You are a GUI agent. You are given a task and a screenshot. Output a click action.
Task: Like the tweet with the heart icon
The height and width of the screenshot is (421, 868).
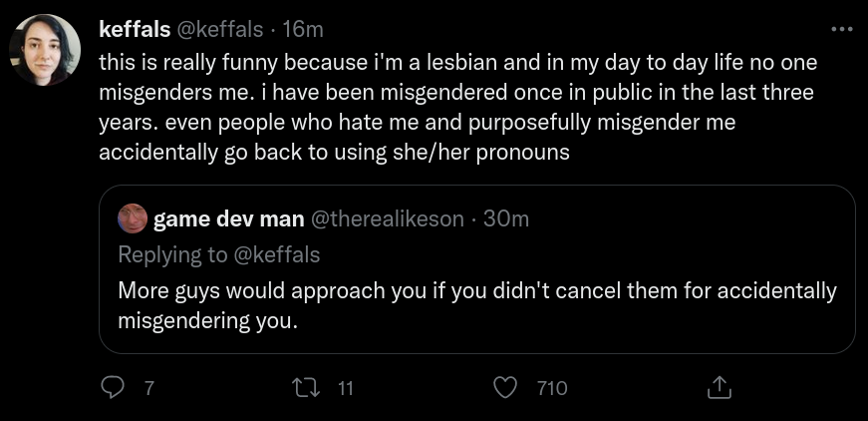[504, 388]
